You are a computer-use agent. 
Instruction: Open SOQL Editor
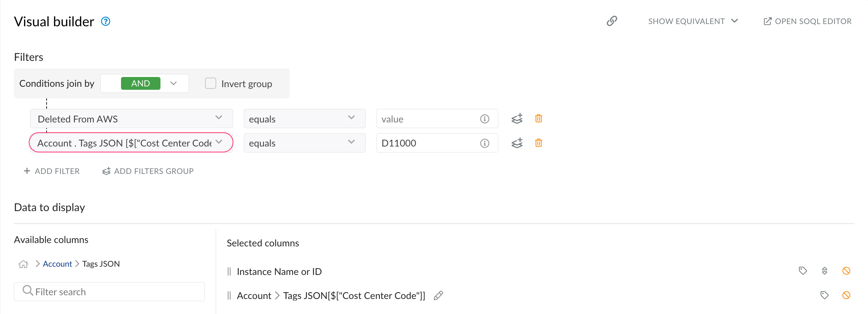[x=807, y=21]
